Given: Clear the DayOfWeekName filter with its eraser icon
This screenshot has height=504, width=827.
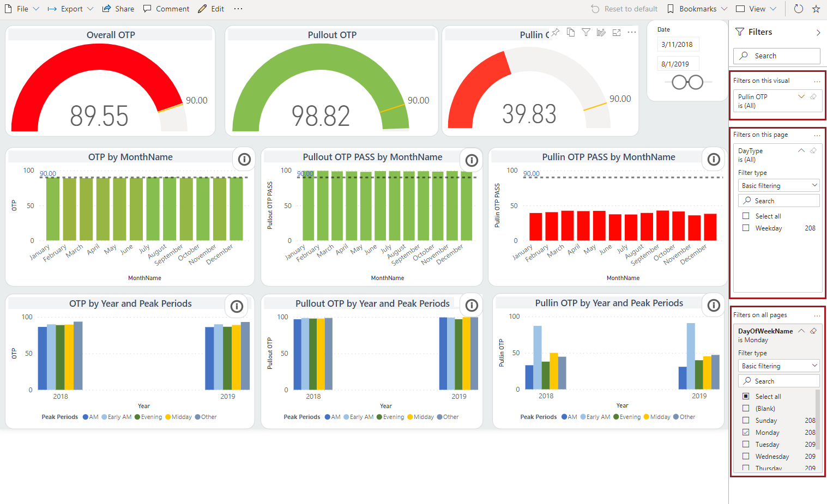Looking at the screenshot, I should [x=813, y=331].
